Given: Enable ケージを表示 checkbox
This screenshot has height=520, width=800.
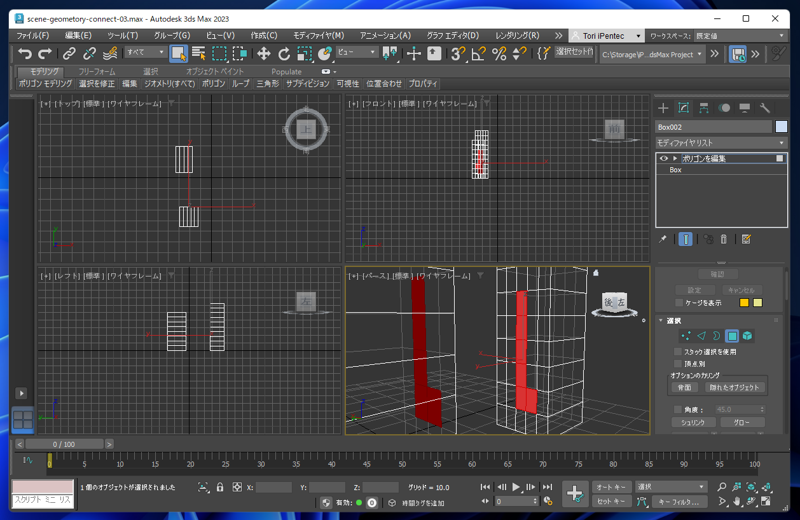Looking at the screenshot, I should (679, 303).
